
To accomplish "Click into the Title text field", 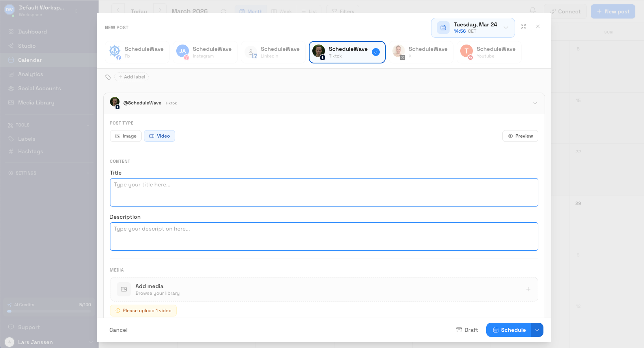I will pyautogui.click(x=324, y=192).
